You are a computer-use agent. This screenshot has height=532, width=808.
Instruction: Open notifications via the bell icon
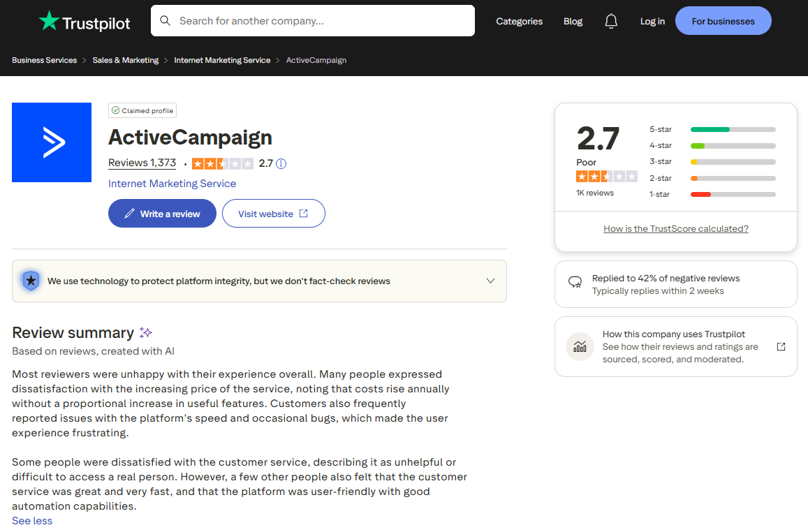(x=611, y=21)
